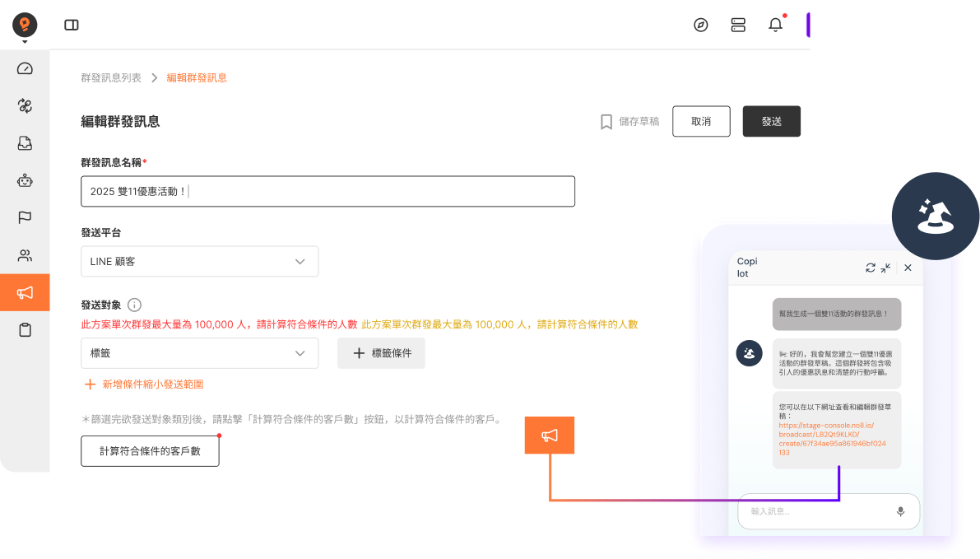Image resolution: width=980 pixels, height=559 pixels.
Task: Open the chatbot settings sidebar icon
Action: (x=25, y=180)
